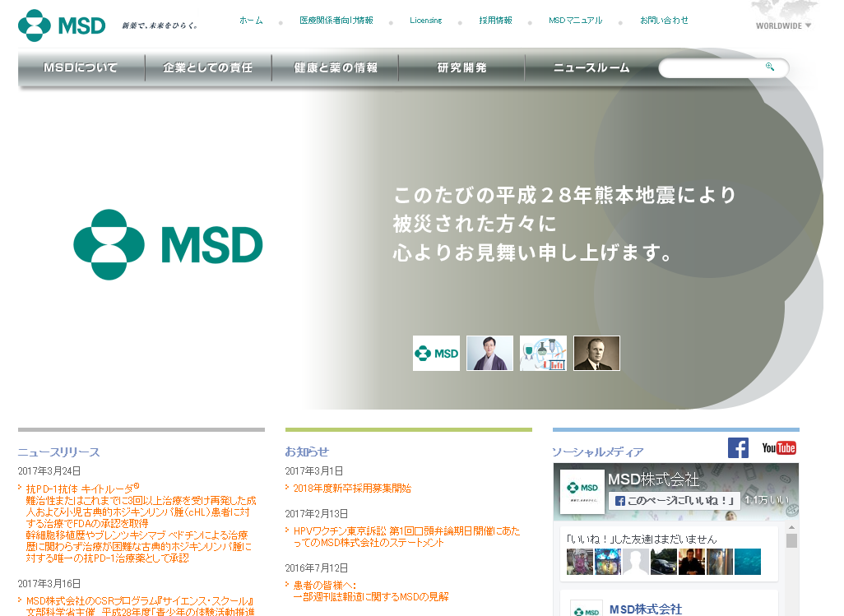Click the MSD株式会社 Facebook page title
This screenshot has width=844, height=616.
[x=653, y=479]
